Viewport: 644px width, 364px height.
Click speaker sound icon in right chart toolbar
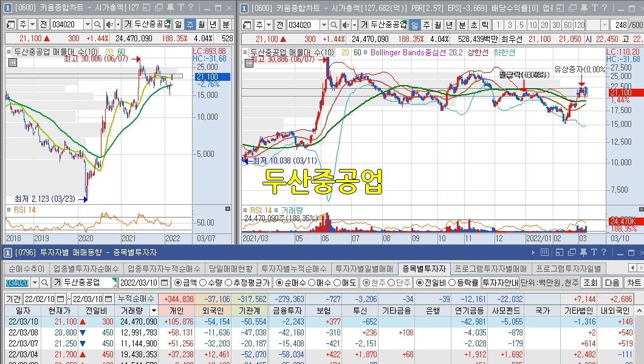click(x=346, y=25)
